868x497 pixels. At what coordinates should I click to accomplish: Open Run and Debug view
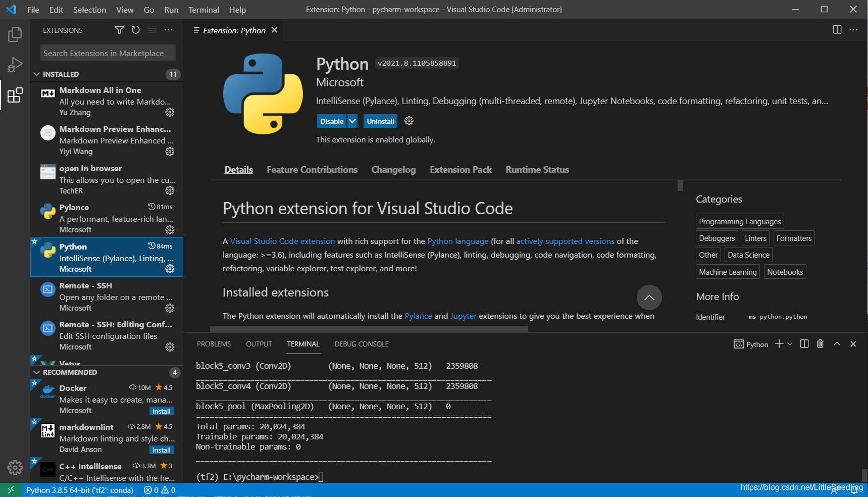click(15, 65)
